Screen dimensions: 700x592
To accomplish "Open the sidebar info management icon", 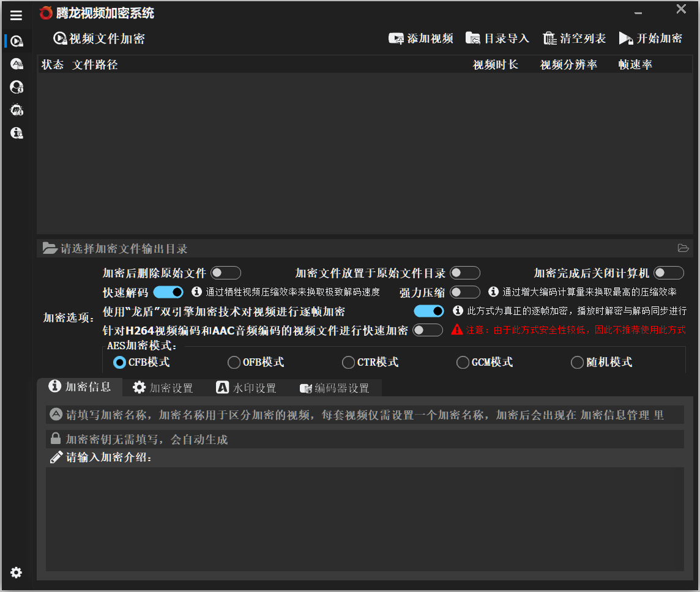I will pos(17,133).
